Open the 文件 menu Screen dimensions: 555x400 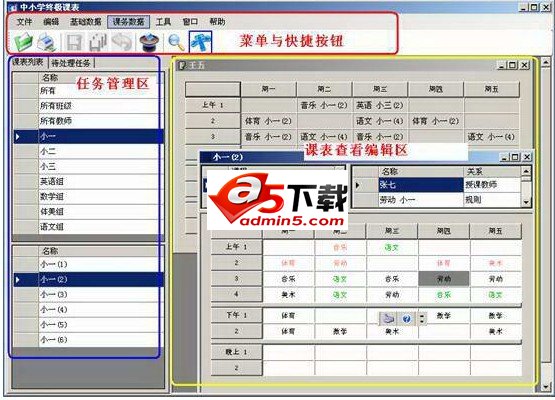24,22
